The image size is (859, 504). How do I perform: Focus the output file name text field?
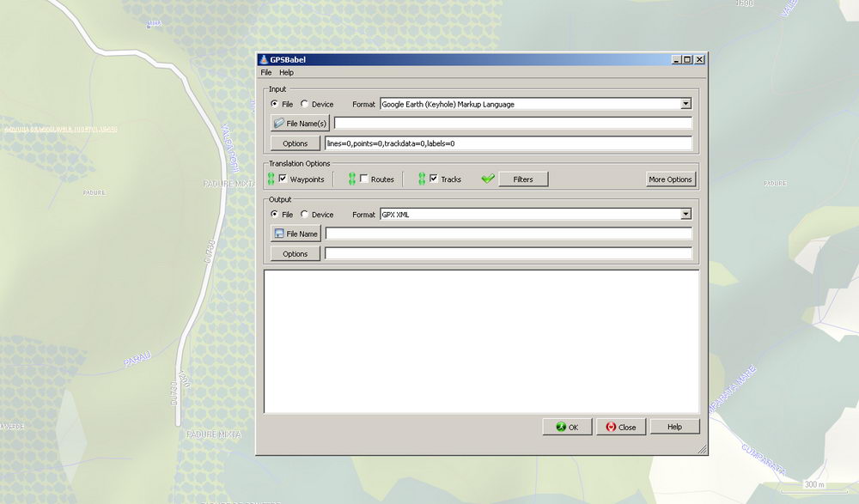tap(509, 234)
